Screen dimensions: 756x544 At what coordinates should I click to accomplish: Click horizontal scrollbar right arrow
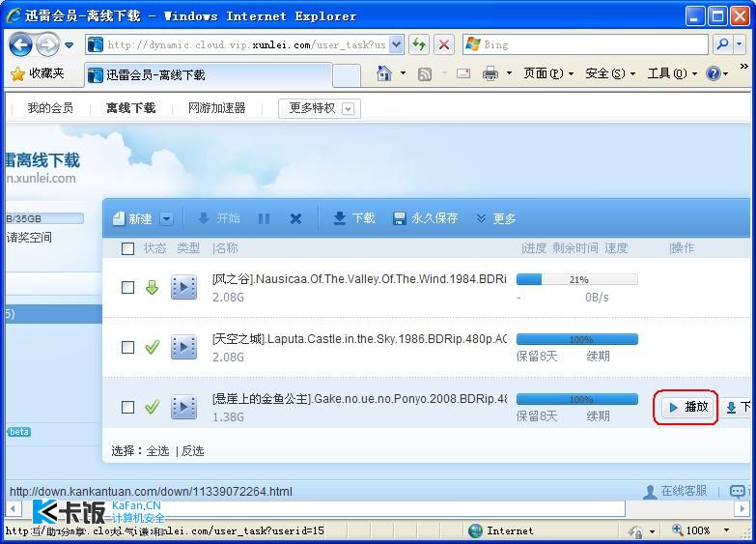pyautogui.click(x=742, y=508)
